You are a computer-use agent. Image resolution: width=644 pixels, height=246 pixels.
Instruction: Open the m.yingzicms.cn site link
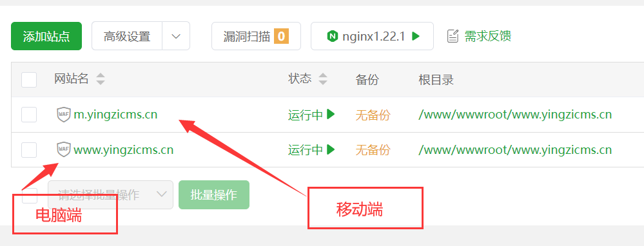[115, 115]
